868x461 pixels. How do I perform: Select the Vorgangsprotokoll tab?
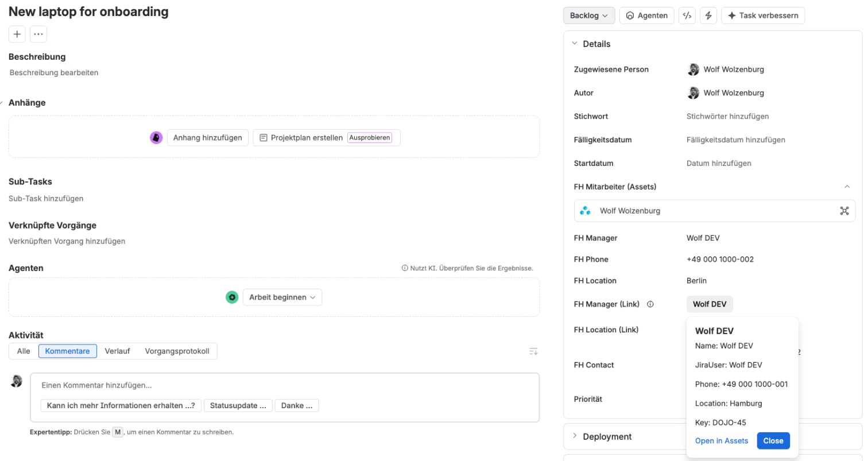tap(177, 351)
